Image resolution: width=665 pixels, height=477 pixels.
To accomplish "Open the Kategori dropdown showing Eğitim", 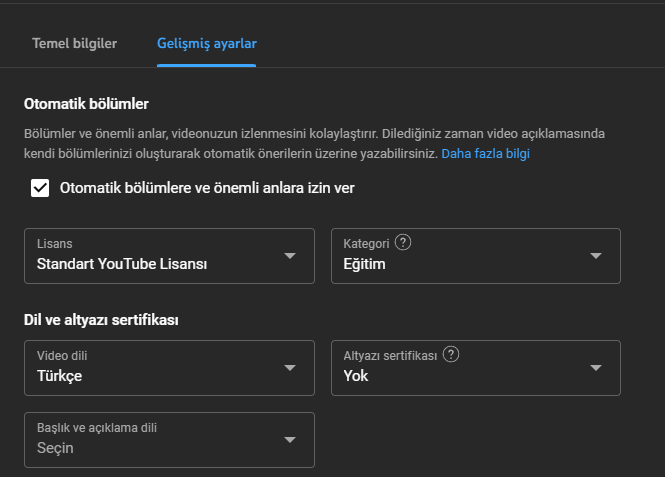I will click(476, 256).
